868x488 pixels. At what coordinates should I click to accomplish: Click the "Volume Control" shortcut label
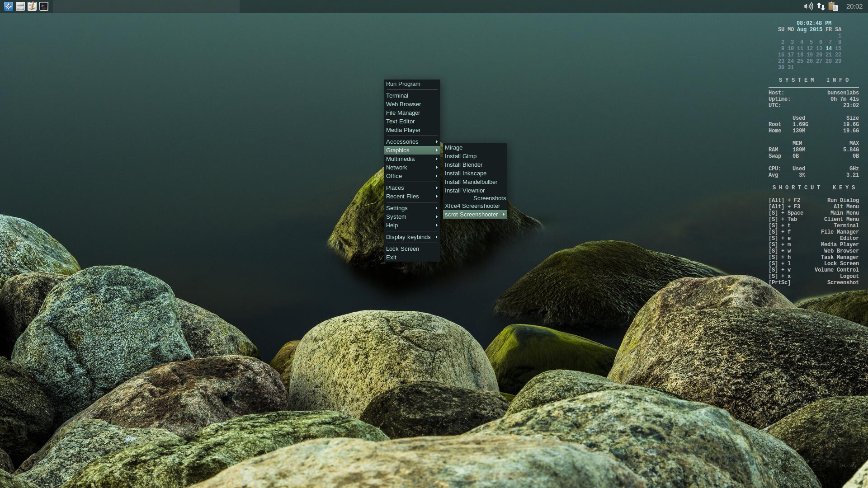pyautogui.click(x=836, y=270)
